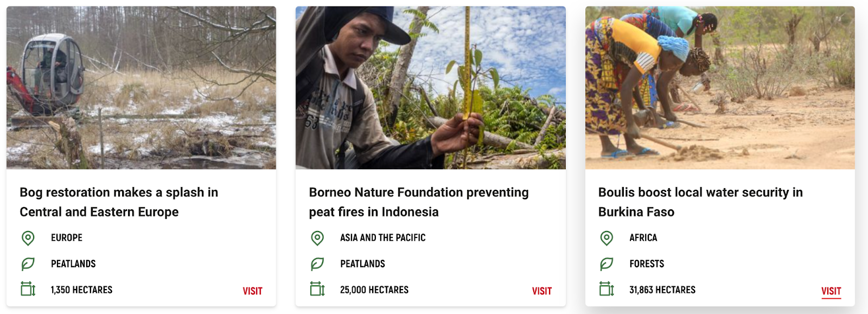868x314 pixels.
Task: Click the area icon beside 25,000 hectares
Action: click(x=317, y=289)
